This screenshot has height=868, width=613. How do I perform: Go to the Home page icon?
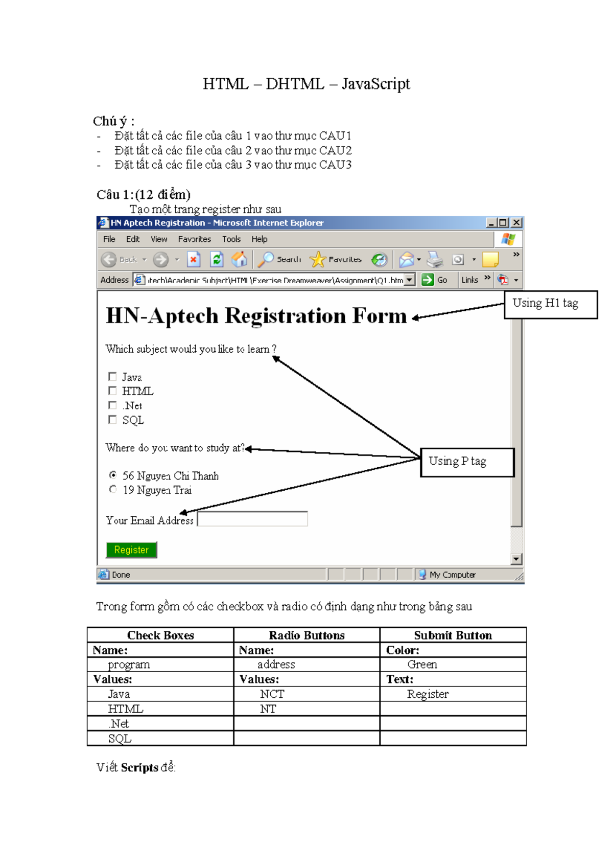(239, 260)
